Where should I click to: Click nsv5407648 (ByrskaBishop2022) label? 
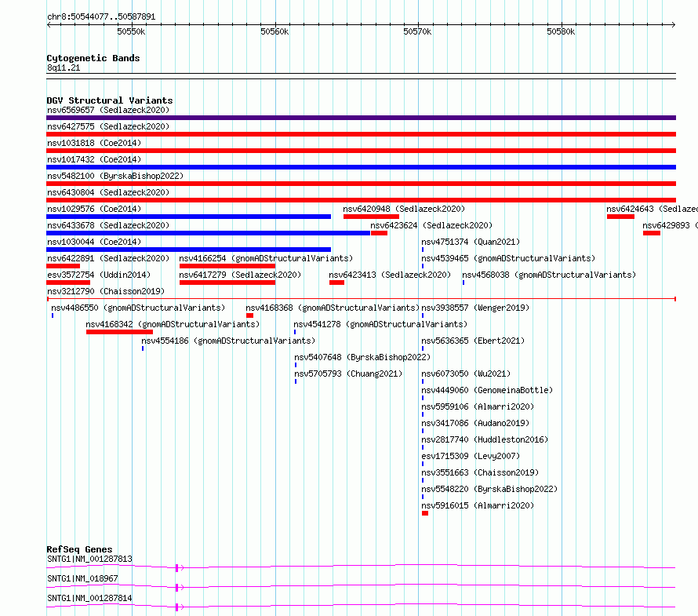pyautogui.click(x=362, y=357)
